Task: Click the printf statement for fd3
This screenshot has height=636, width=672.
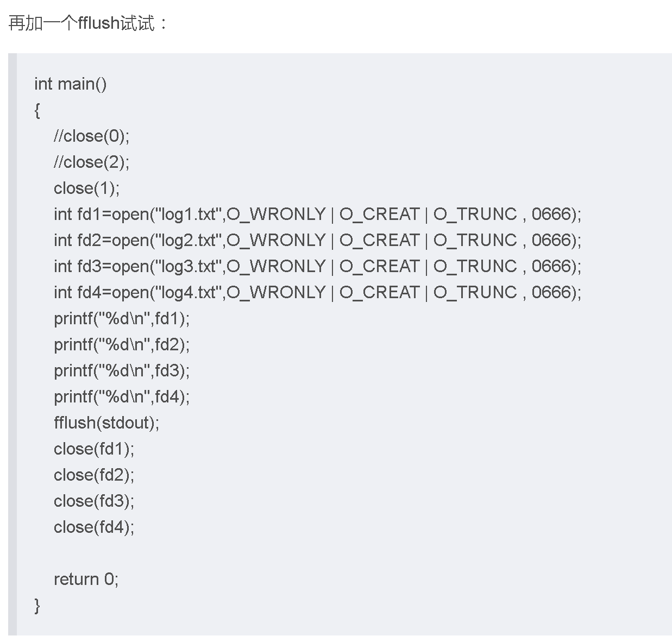Action: coord(122,370)
